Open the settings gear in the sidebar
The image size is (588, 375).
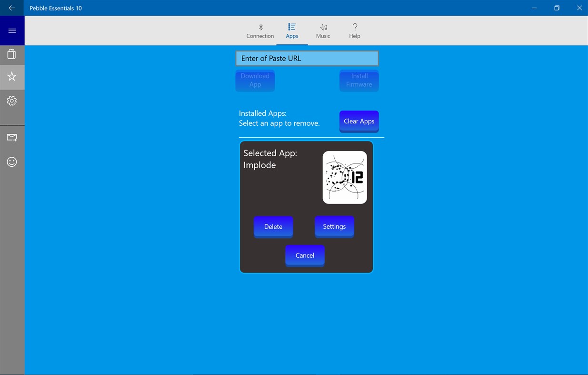tap(12, 101)
